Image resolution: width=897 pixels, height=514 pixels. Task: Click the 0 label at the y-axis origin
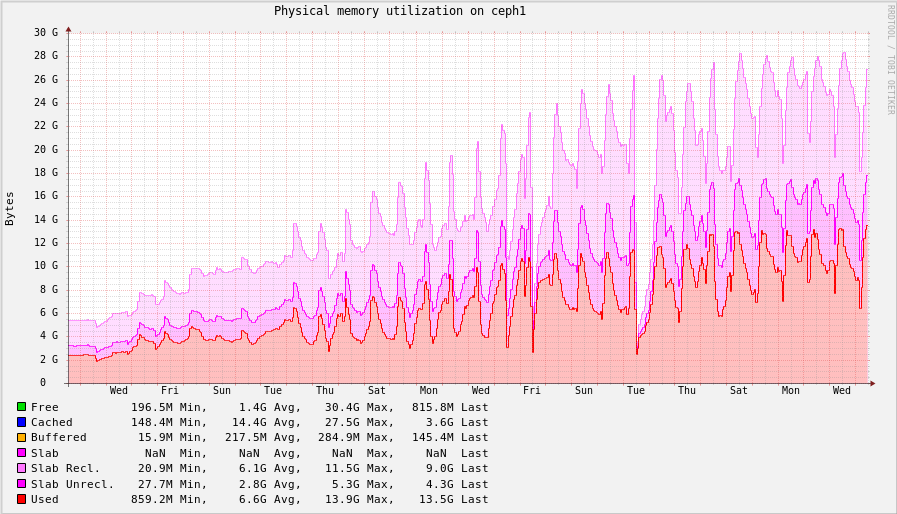tap(43, 382)
